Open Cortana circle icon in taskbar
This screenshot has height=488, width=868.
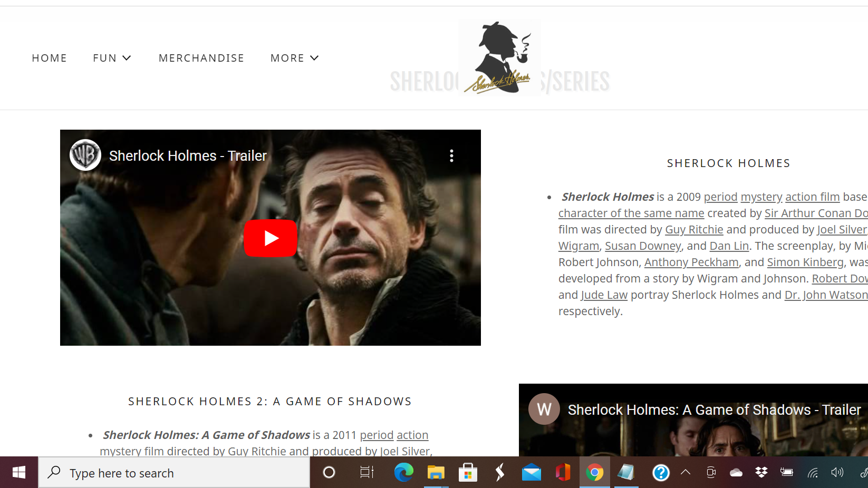pyautogui.click(x=329, y=472)
